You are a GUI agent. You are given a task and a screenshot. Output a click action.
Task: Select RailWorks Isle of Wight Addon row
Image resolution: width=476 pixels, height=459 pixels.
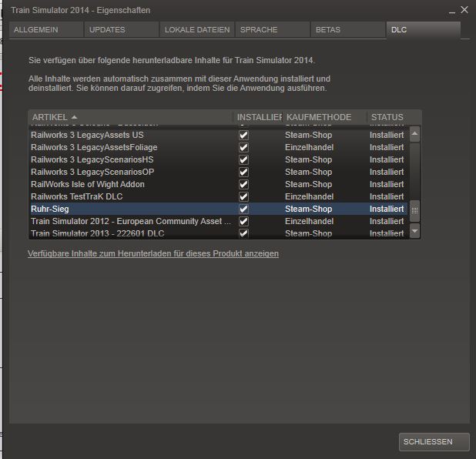click(218, 184)
